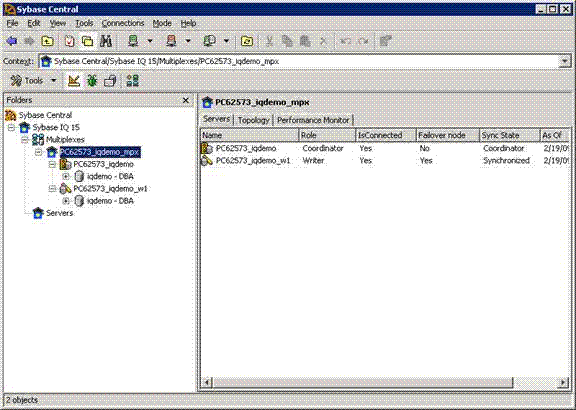Open the View menu

coord(58,23)
